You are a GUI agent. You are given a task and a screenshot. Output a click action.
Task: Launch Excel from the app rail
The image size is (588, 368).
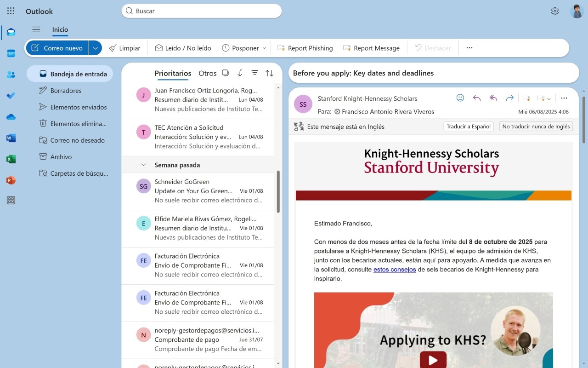click(11, 159)
